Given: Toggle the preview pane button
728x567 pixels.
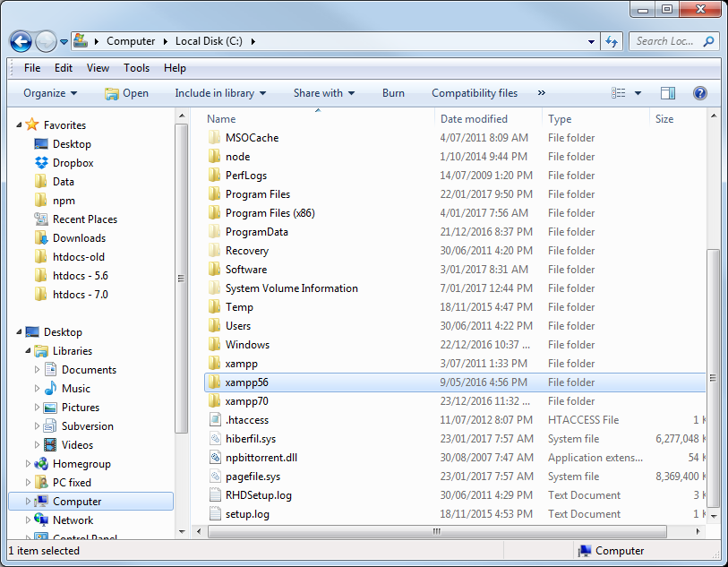Looking at the screenshot, I should 668,93.
